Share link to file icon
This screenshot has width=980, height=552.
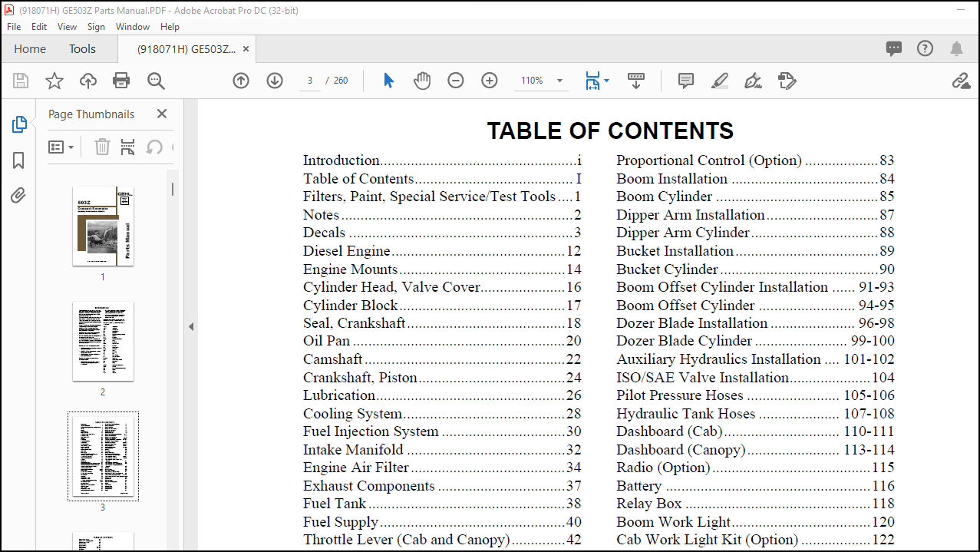point(961,81)
